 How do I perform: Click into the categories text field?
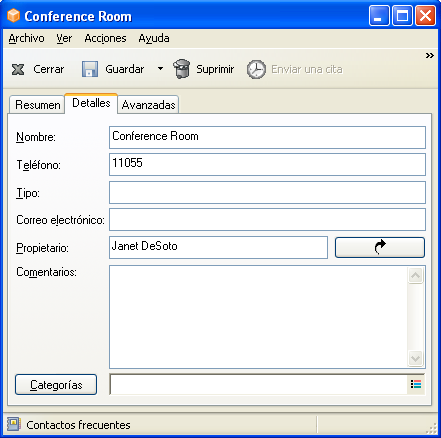259,384
